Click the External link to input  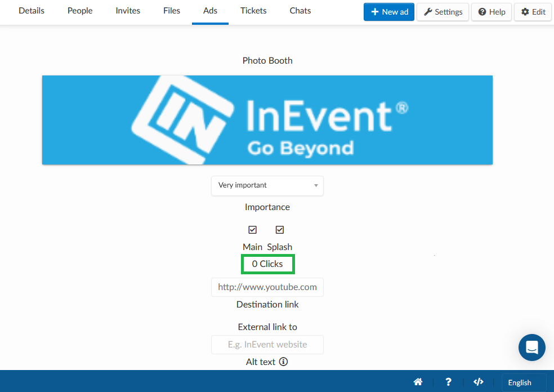tap(267, 344)
